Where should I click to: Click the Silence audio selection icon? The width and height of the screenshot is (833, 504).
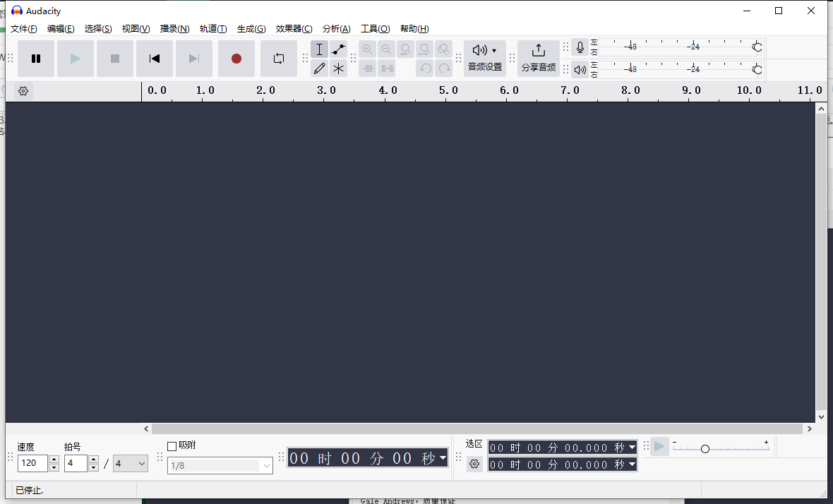[387, 68]
